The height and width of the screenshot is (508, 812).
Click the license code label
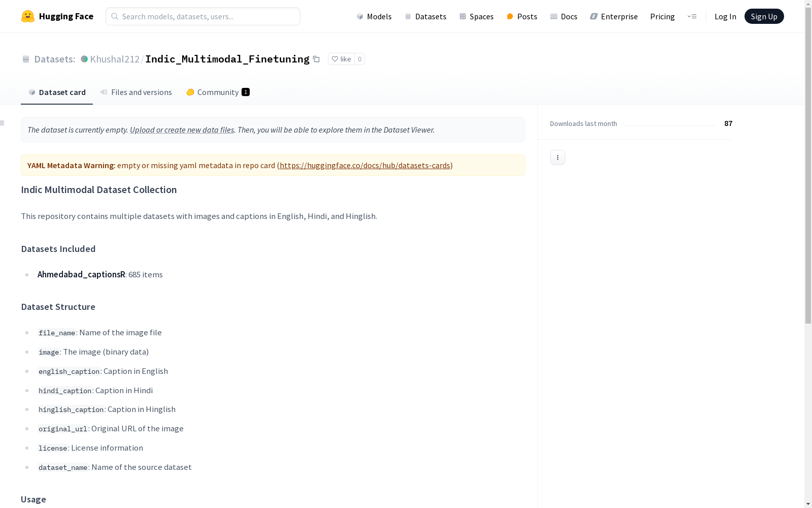coord(53,448)
